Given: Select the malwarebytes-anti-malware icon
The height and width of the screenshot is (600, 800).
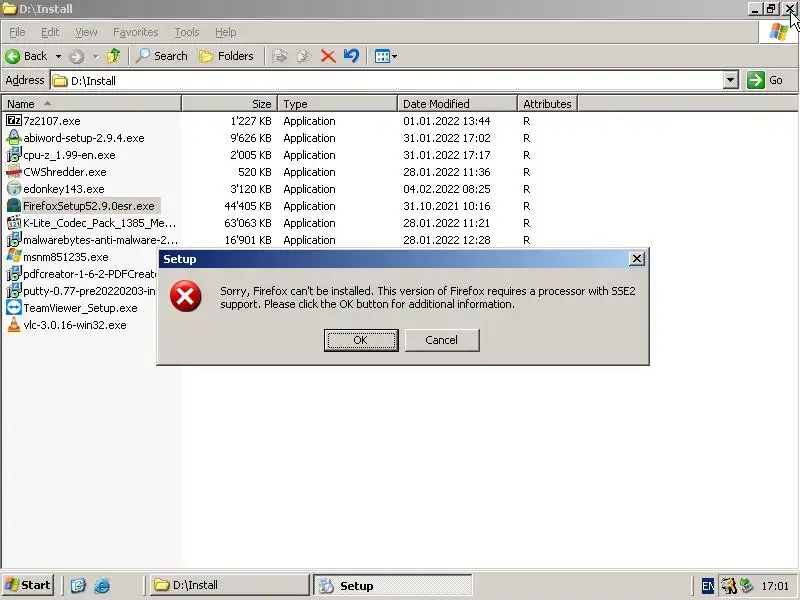Looking at the screenshot, I should (14, 239).
